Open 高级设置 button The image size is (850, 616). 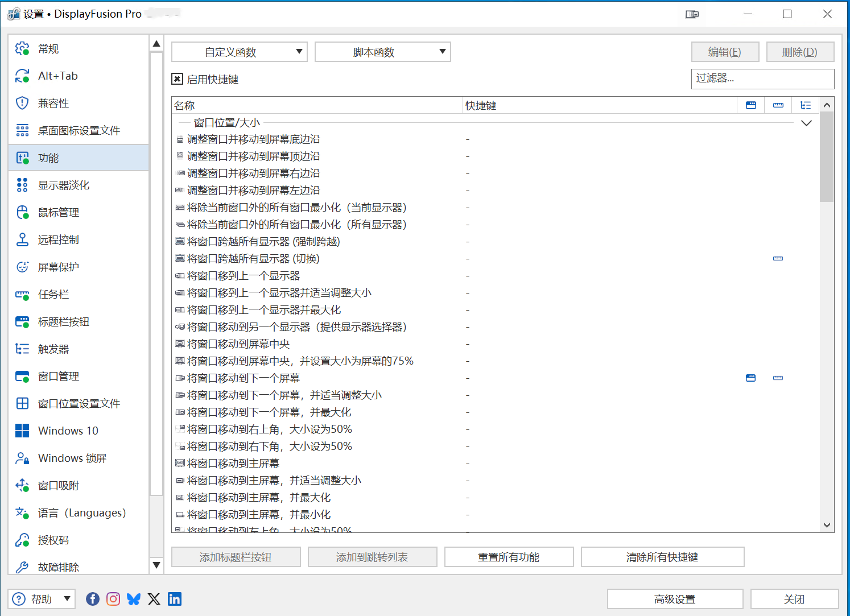pos(675,599)
